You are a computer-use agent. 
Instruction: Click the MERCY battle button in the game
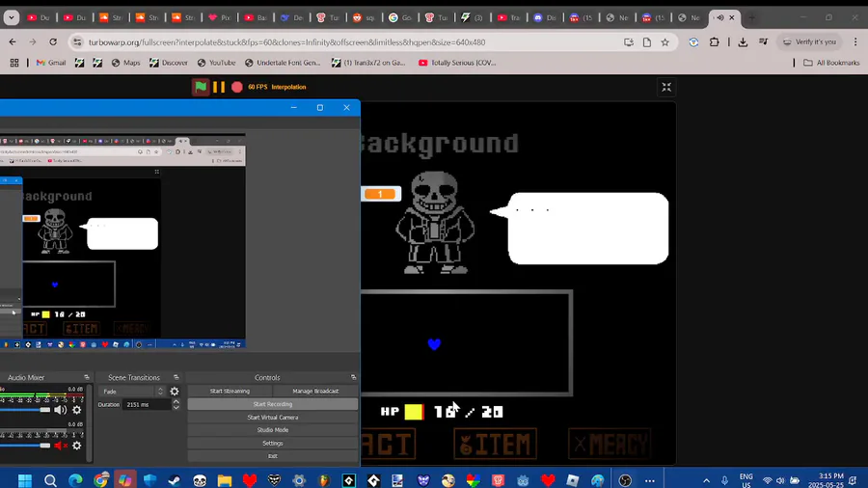(x=610, y=444)
